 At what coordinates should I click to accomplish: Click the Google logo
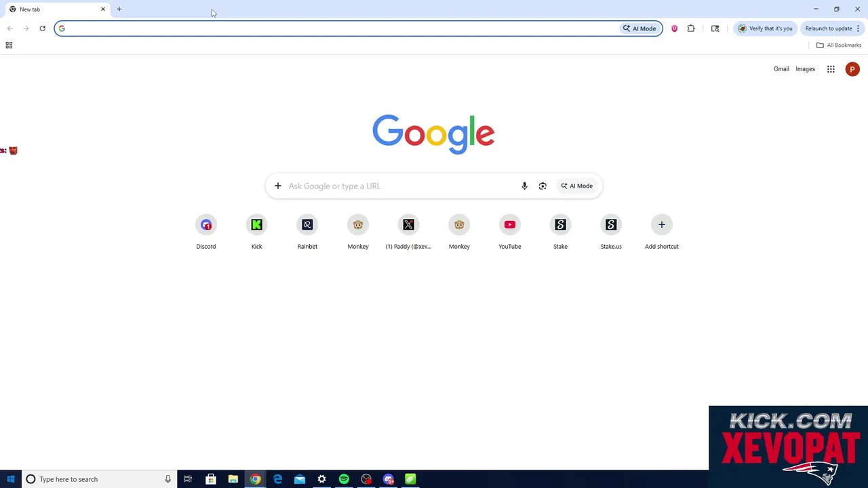click(433, 134)
